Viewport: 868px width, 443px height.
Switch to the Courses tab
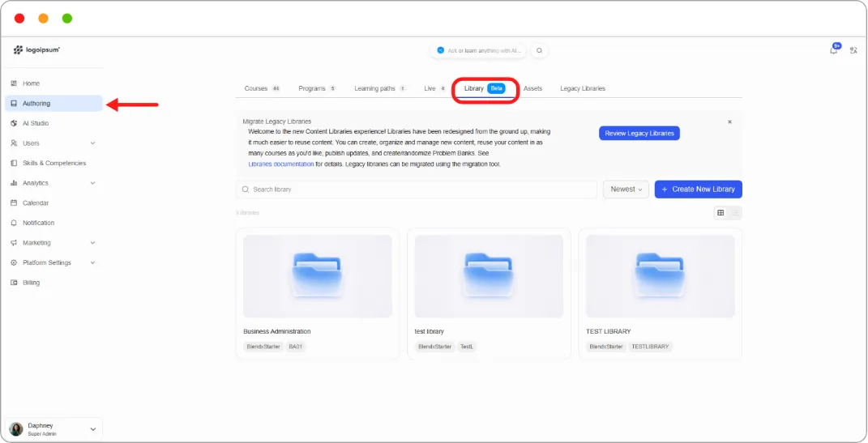coord(263,88)
